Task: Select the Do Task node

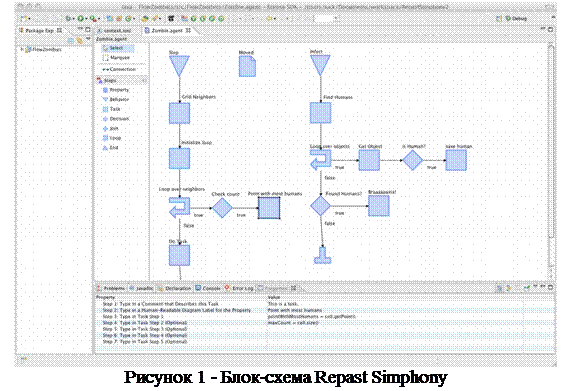Action: tap(179, 255)
